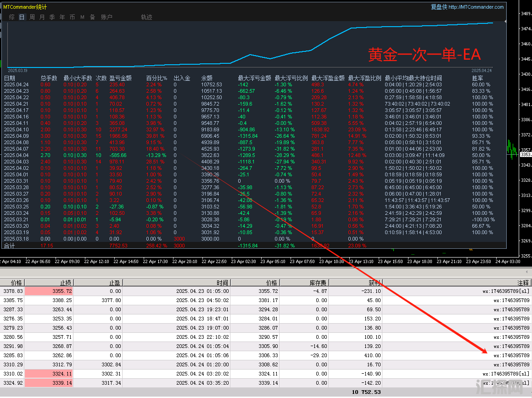Viewport: 532px width, 398px height.
Task: Click the 余额 header
Action: 207,78
